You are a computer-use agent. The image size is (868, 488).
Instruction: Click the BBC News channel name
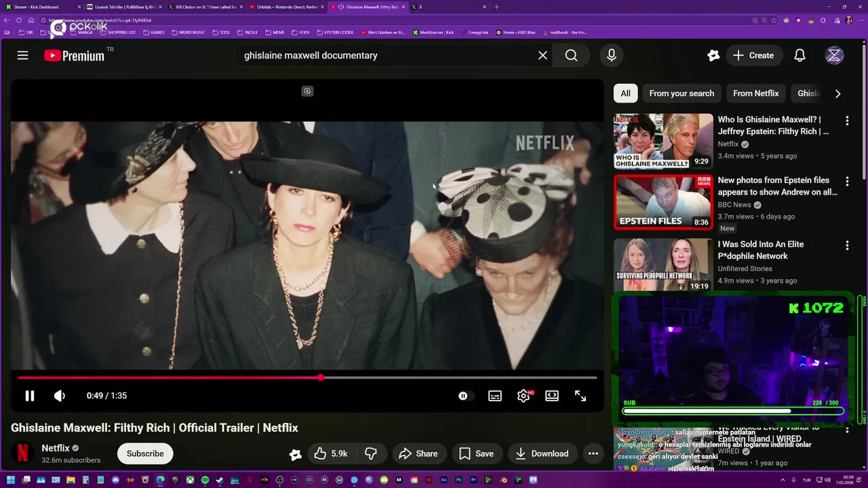[734, 205]
